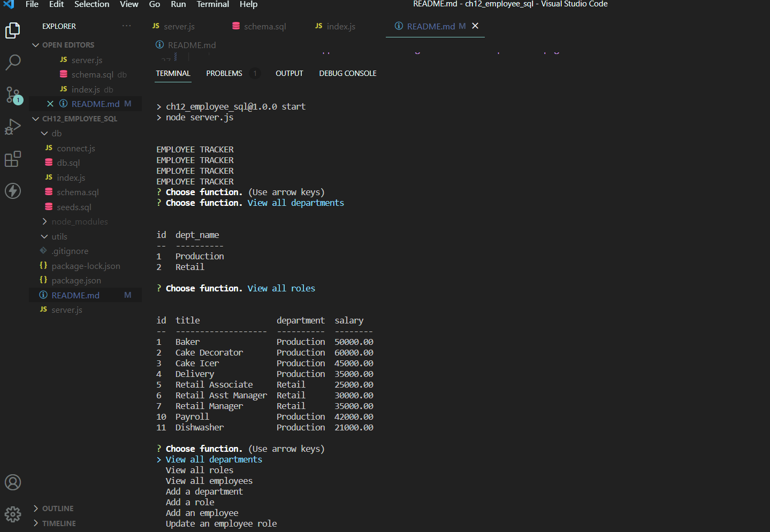Click the database icon on the schema.sql tab
The width and height of the screenshot is (770, 532).
coord(236,26)
